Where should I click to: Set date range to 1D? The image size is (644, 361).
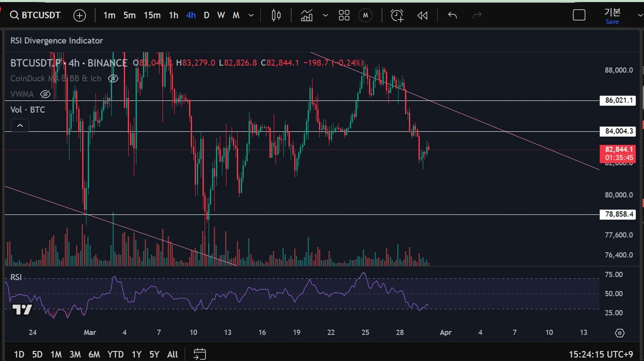(19, 354)
